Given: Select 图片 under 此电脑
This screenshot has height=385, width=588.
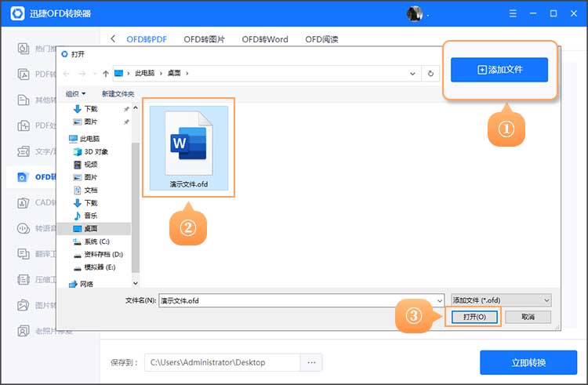Looking at the screenshot, I should (x=86, y=177).
